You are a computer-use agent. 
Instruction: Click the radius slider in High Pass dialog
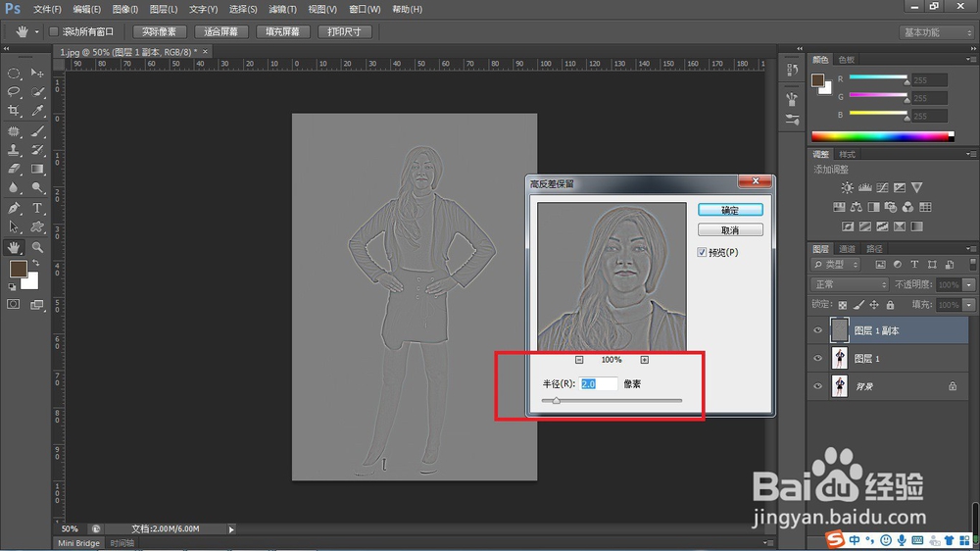[x=612, y=400]
